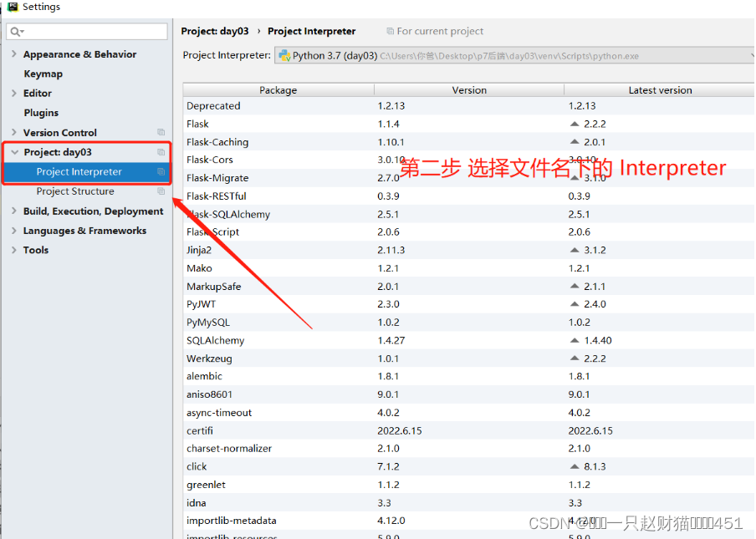Image resolution: width=756 pixels, height=539 pixels.
Task: Select the Flask-Cors package row
Action: pyautogui.click(x=468, y=160)
